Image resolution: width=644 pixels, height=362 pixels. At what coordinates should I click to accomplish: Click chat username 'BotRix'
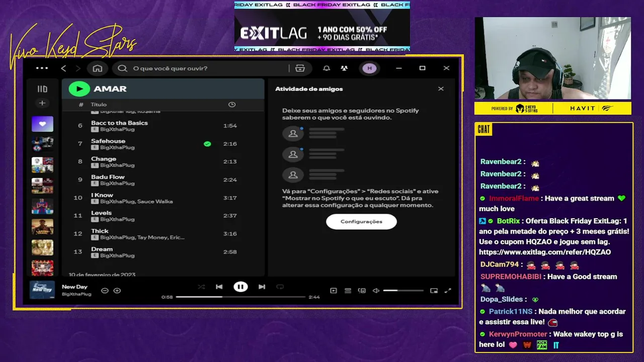(x=508, y=221)
